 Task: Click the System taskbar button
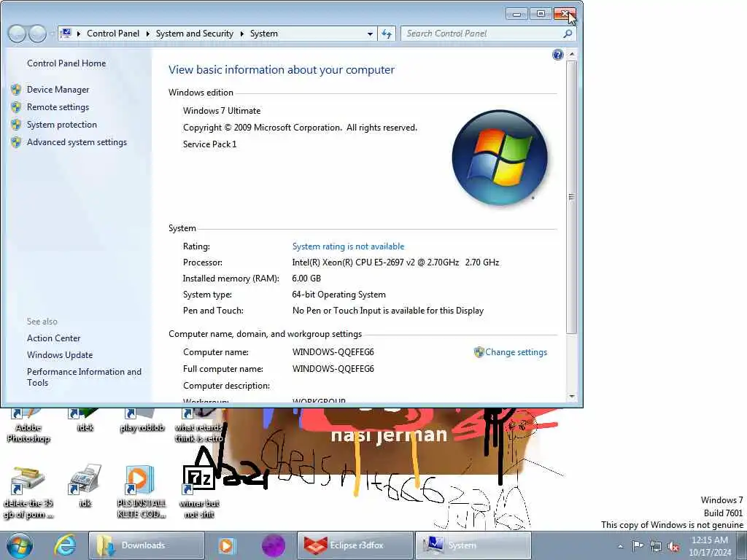click(473, 545)
